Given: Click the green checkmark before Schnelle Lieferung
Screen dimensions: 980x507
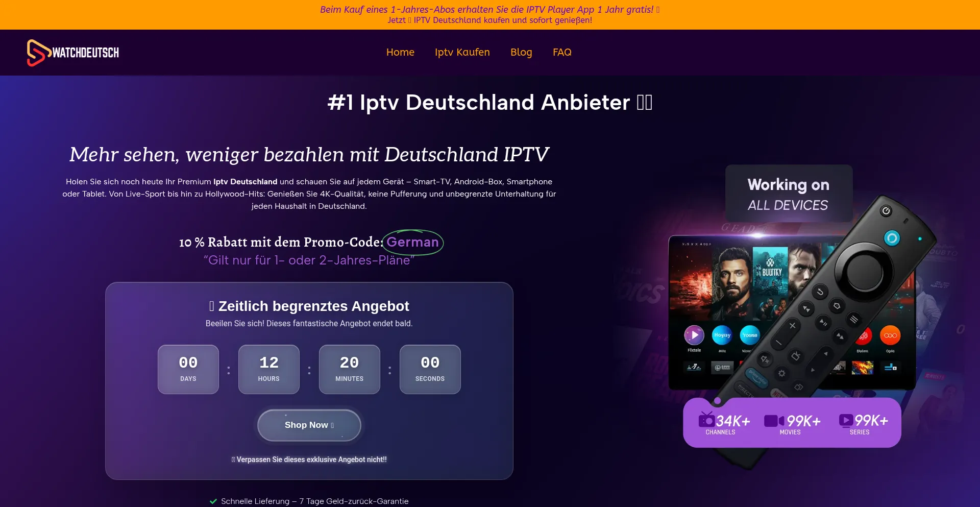Looking at the screenshot, I should (x=213, y=501).
